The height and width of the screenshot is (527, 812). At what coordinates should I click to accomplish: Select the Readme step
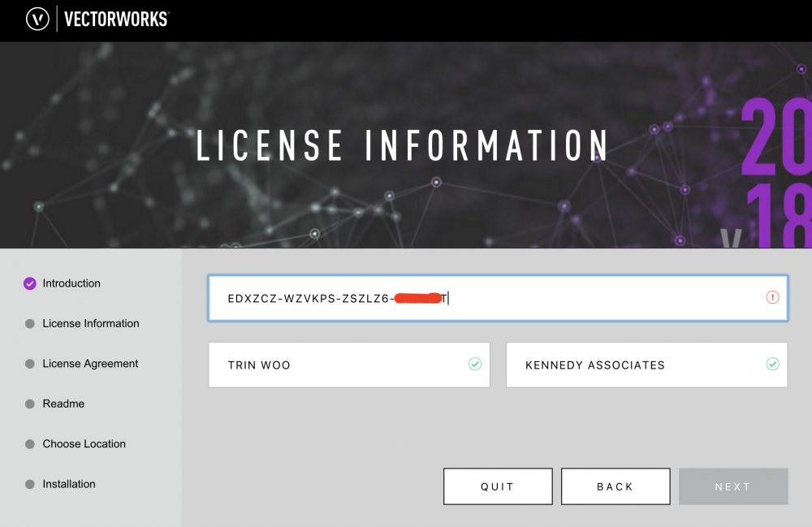65,404
